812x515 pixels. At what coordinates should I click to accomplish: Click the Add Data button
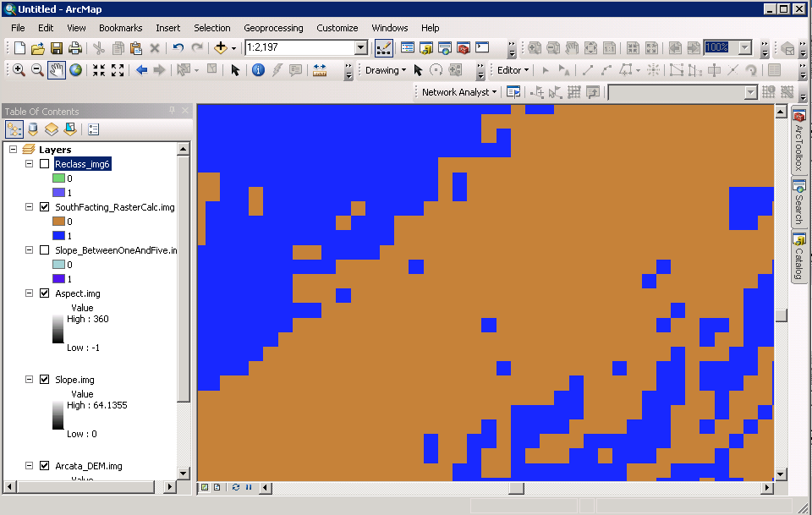[220, 48]
